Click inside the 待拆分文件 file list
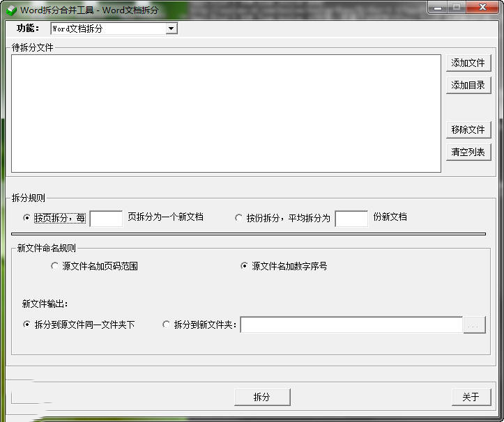This screenshot has width=504, height=422. coord(226,114)
